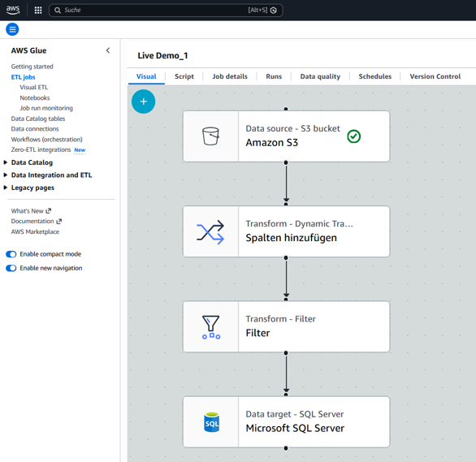Open ETL jobs in sidebar
The width and height of the screenshot is (476, 462).
[x=23, y=77]
